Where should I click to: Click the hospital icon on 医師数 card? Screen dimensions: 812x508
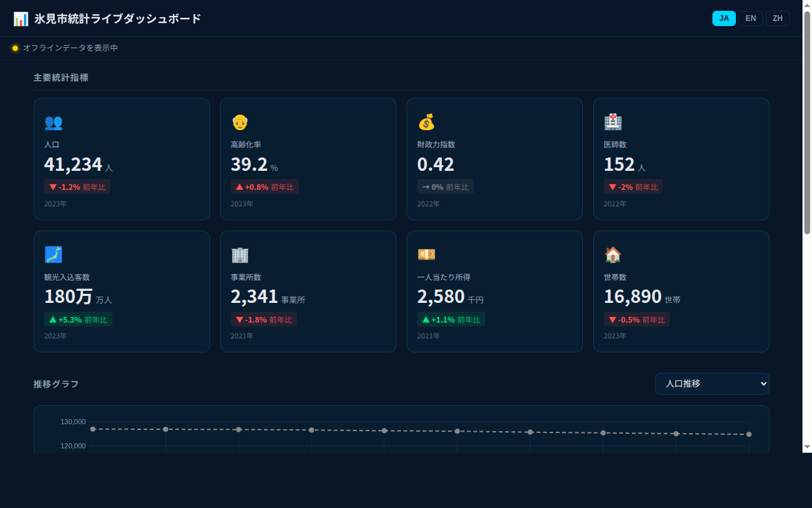click(613, 122)
